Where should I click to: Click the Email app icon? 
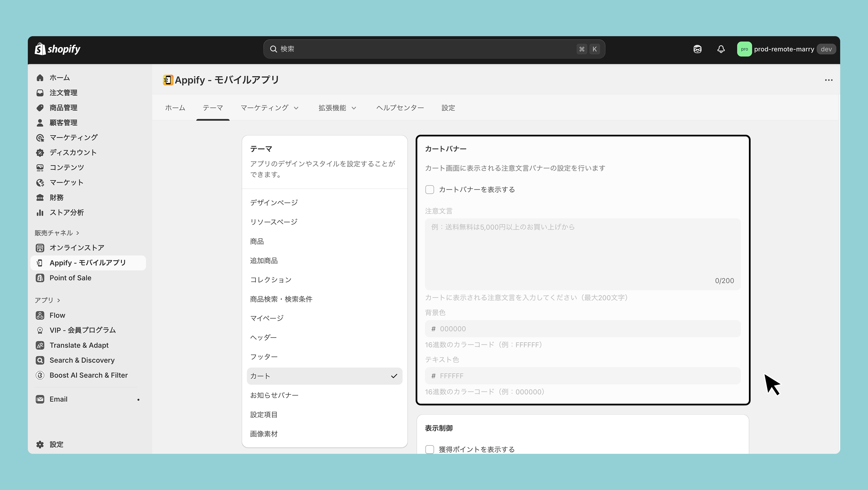pos(40,399)
